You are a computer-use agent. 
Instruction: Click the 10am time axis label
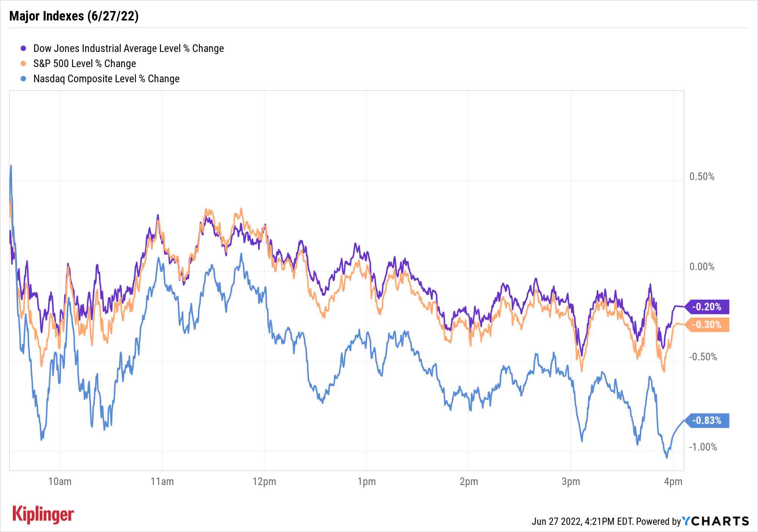[x=60, y=482]
